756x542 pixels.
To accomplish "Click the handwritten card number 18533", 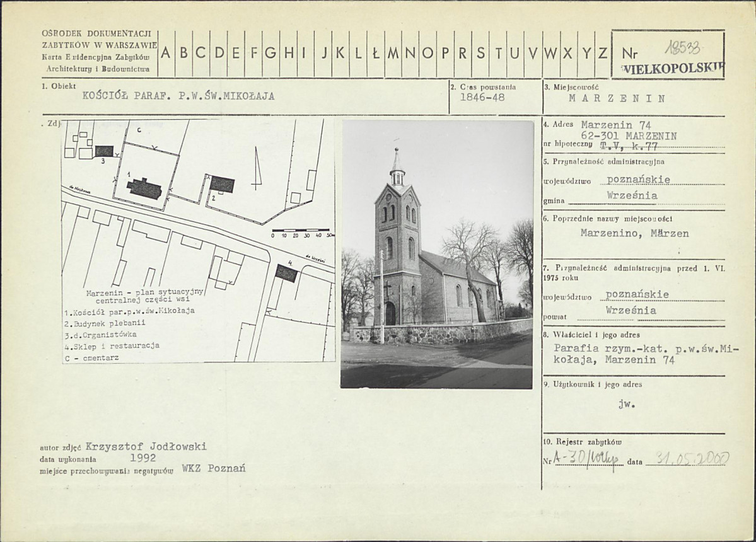I will pos(683,48).
